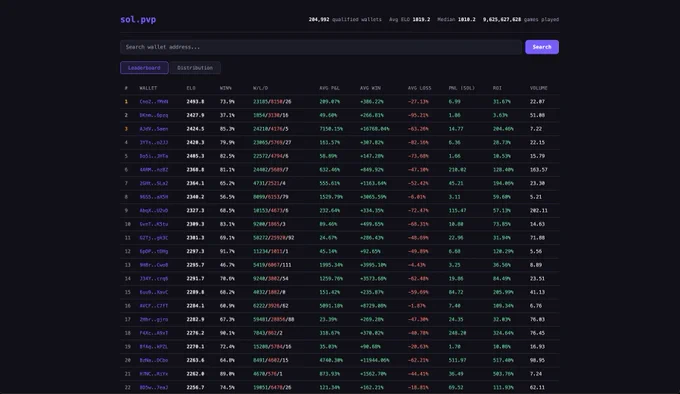The height and width of the screenshot is (394, 680).
Task: Click the purple Search button
Action: 542,47
